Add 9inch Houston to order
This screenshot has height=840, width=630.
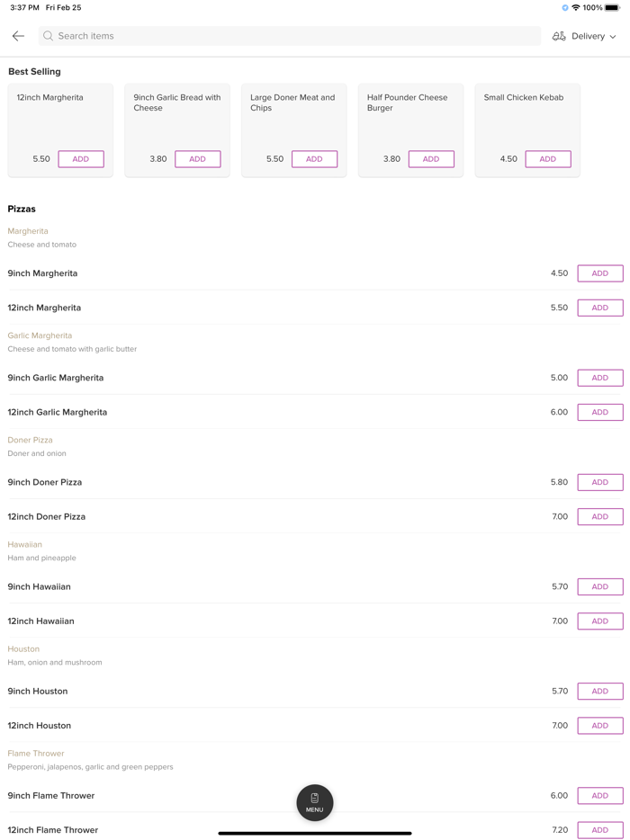600,691
